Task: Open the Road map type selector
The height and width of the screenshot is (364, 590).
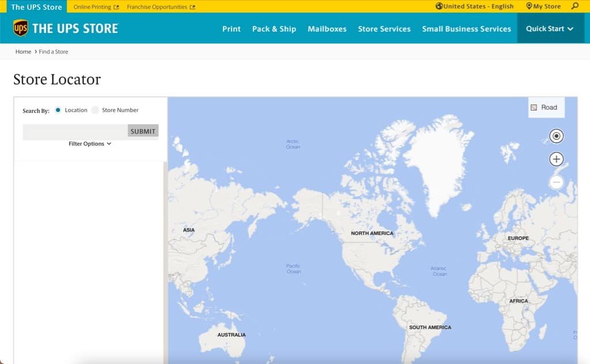Action: [x=546, y=108]
